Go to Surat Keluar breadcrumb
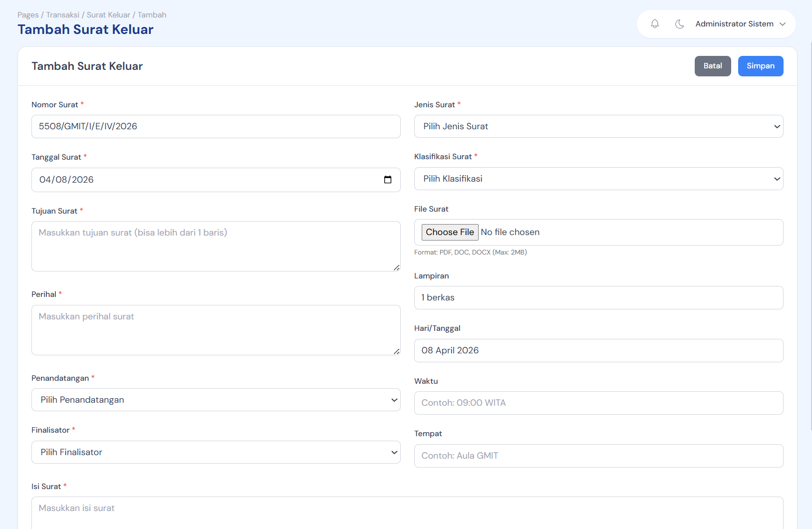 (x=108, y=15)
